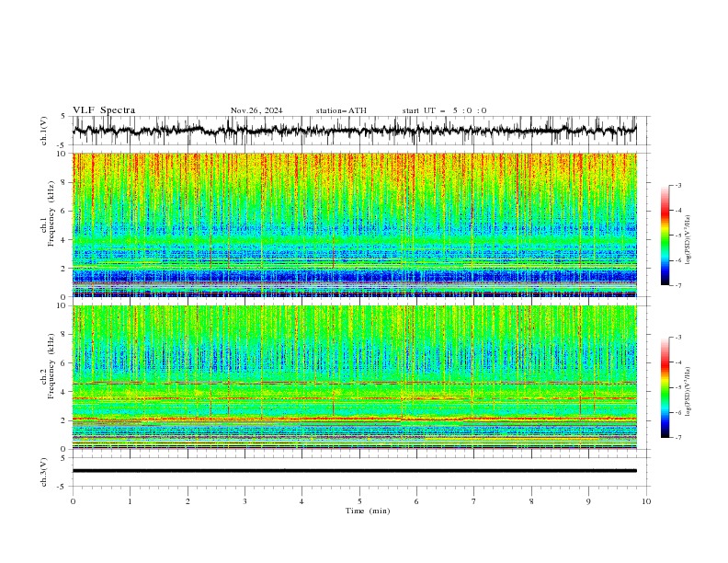
Task: Click the "Time (min)" axis label
Action: [368, 511]
